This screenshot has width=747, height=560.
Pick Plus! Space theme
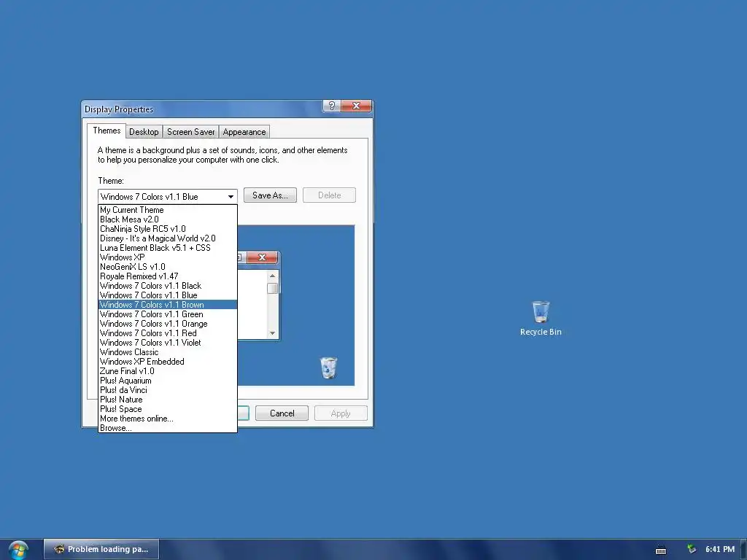tap(168, 409)
